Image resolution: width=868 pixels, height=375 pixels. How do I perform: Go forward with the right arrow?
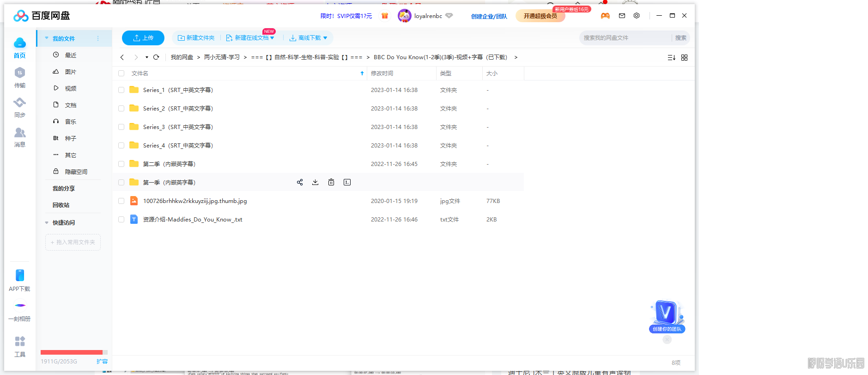[136, 57]
